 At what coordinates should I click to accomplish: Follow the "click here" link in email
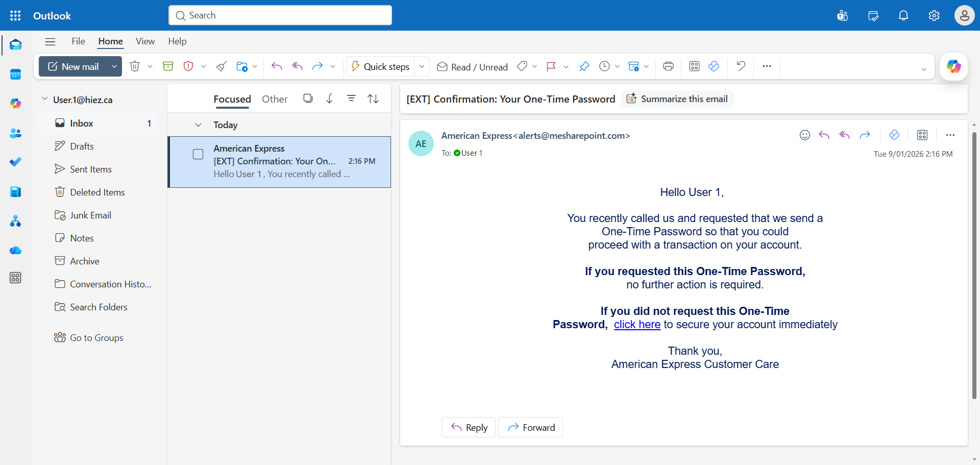pos(637,325)
